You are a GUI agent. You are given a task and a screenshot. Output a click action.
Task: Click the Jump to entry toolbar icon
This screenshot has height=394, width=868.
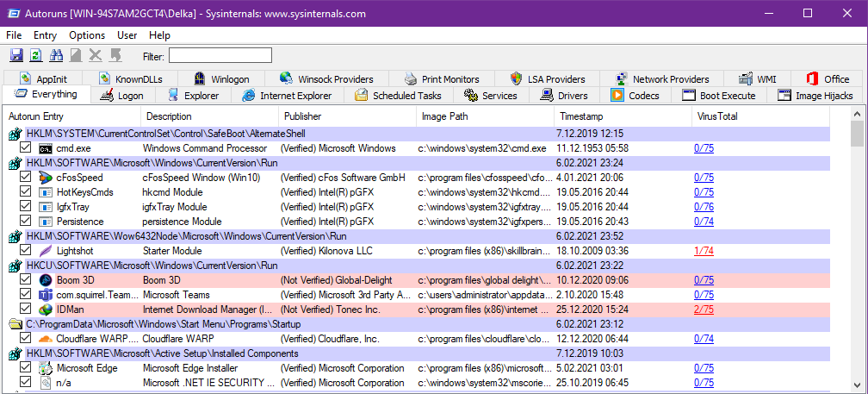pyautogui.click(x=115, y=55)
